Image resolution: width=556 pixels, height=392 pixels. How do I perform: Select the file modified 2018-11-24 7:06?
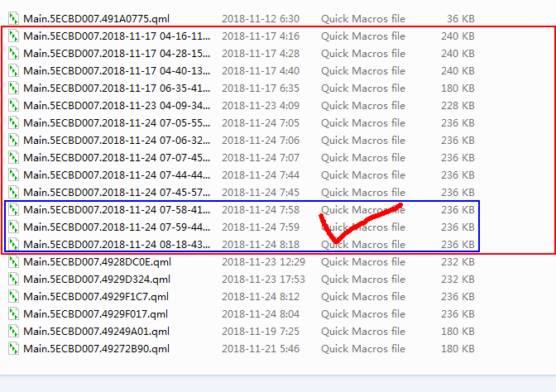(116, 140)
